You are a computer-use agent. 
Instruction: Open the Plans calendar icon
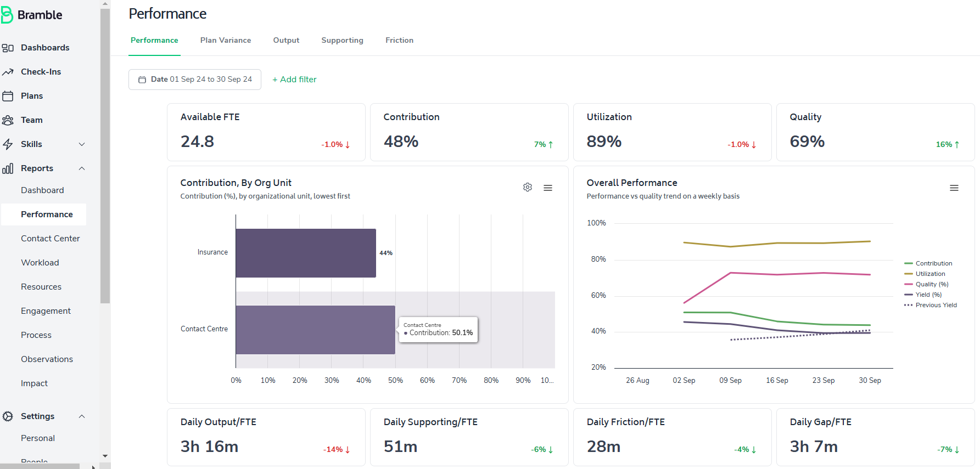click(x=8, y=96)
